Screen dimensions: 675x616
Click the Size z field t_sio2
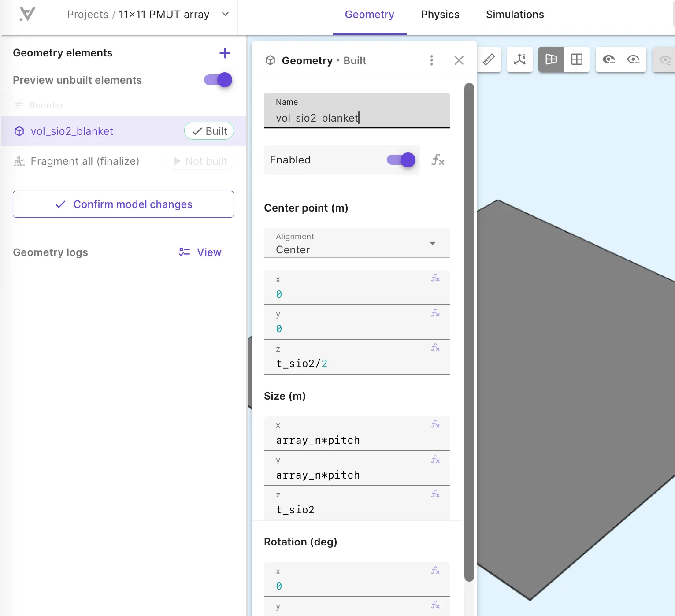tap(357, 503)
